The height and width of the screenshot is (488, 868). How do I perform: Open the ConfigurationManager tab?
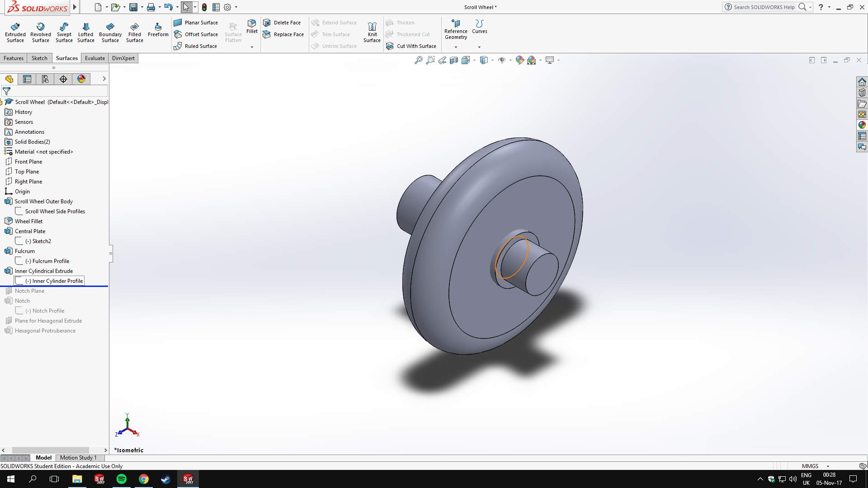[x=45, y=79]
